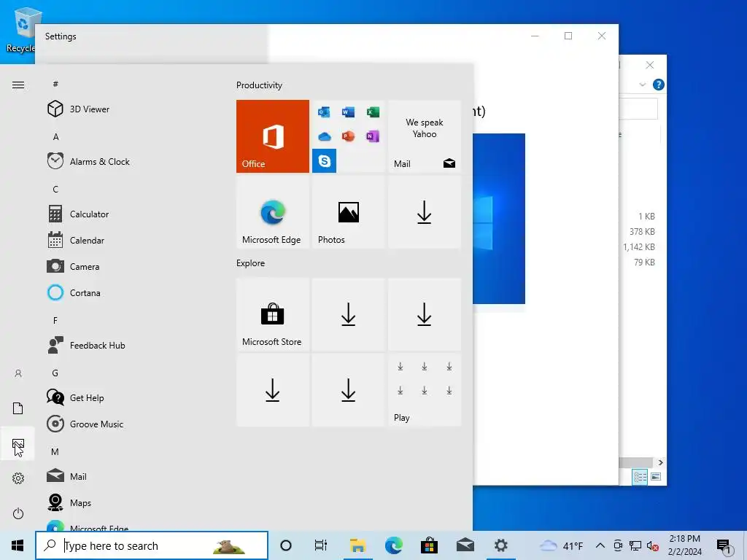This screenshot has height=560, width=747.
Task: Open Word in the Office apps tile
Action: point(348,112)
